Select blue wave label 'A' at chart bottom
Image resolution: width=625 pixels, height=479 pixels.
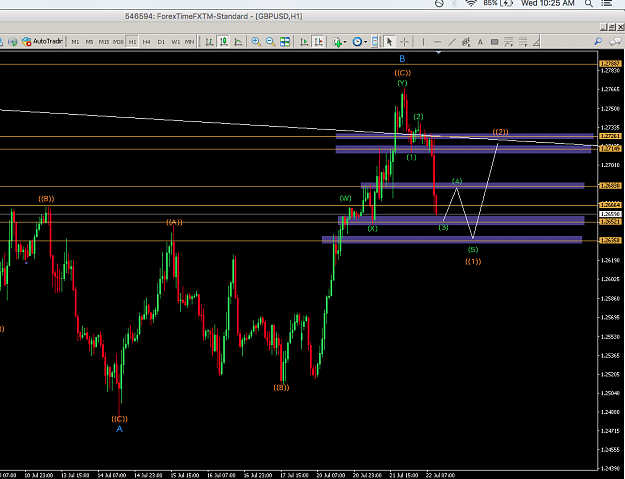pyautogui.click(x=119, y=429)
